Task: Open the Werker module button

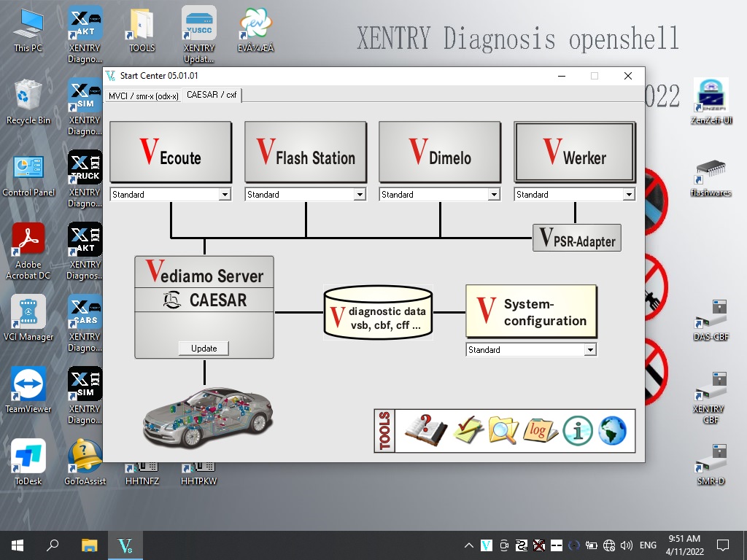Action: click(x=575, y=152)
